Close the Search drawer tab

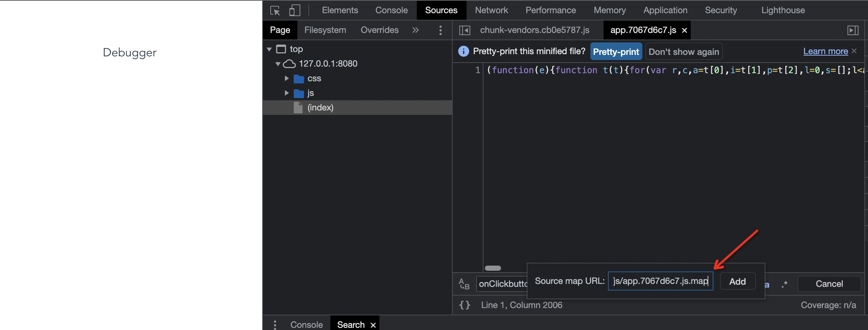click(x=373, y=325)
